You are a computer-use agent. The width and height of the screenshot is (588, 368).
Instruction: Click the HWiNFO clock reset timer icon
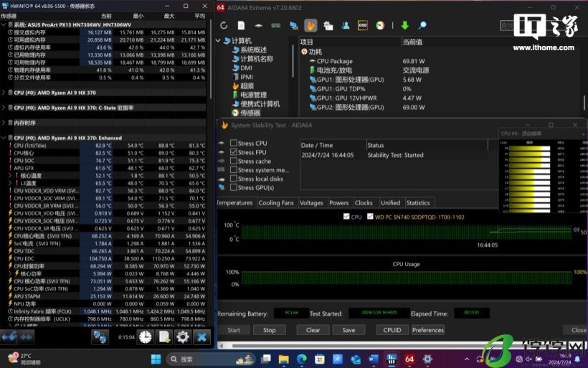pyautogui.click(x=145, y=337)
